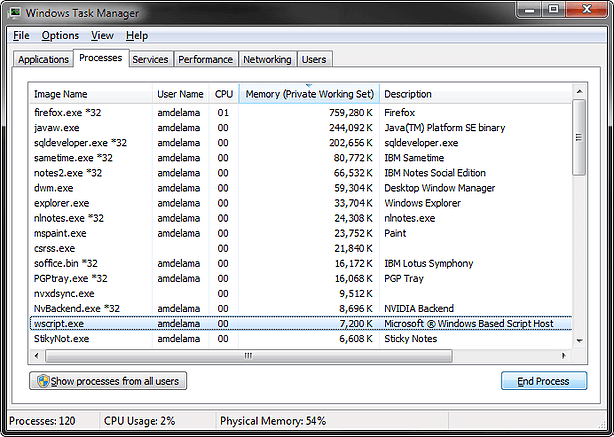Click the Physical Memory: 54% status entry
The height and width of the screenshot is (437, 614).
pyautogui.click(x=273, y=421)
